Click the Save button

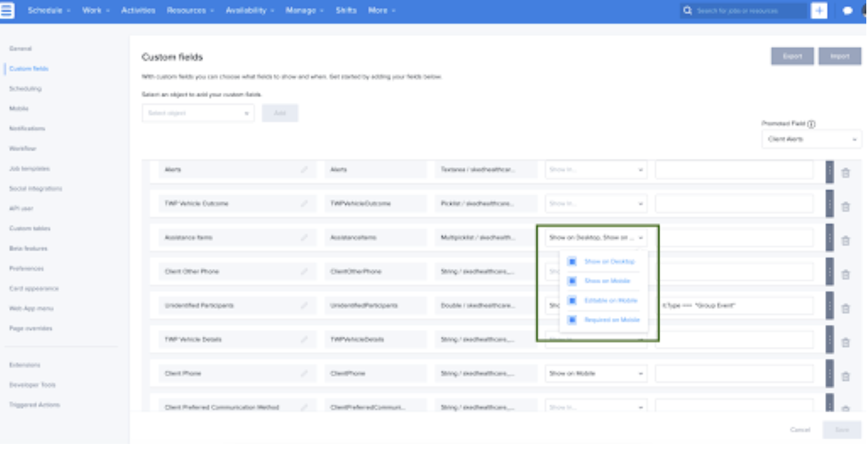pos(842,430)
